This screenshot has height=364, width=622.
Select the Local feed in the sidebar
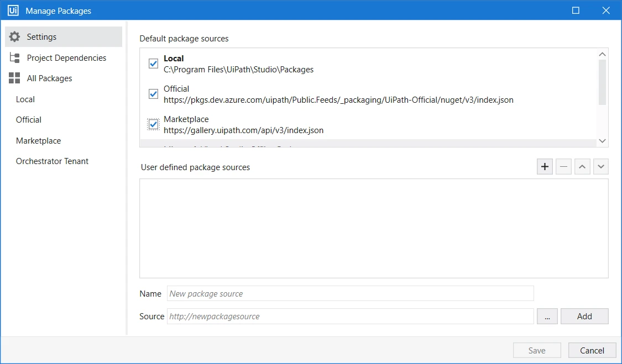pyautogui.click(x=25, y=99)
